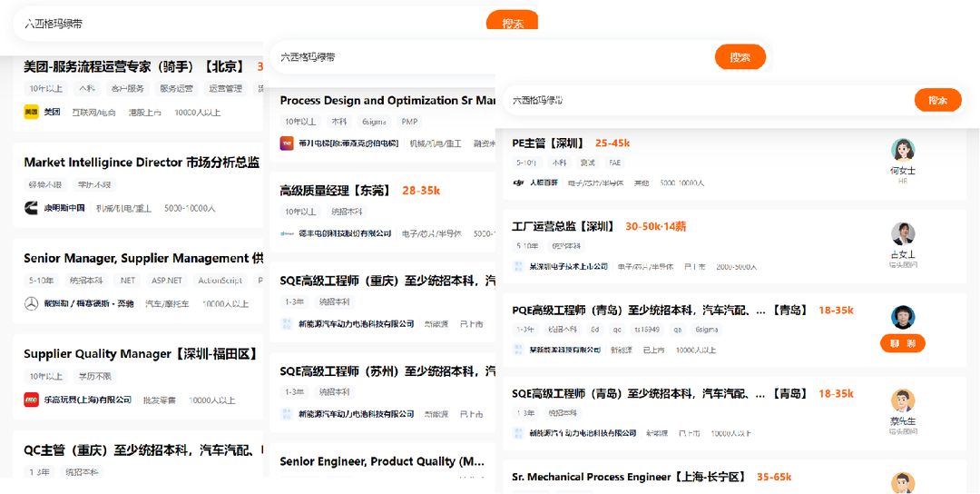Open Supplier Quality Manager【深圳-福田区】job

tap(141, 354)
